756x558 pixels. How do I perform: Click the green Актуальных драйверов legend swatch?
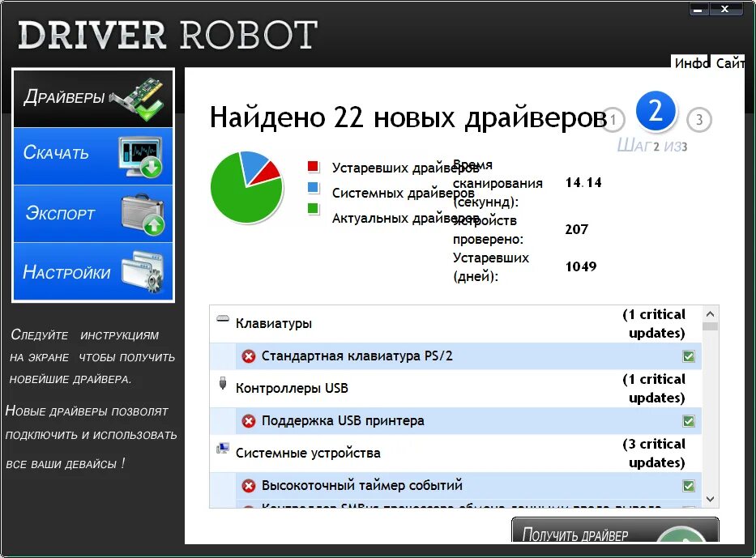pos(313,208)
